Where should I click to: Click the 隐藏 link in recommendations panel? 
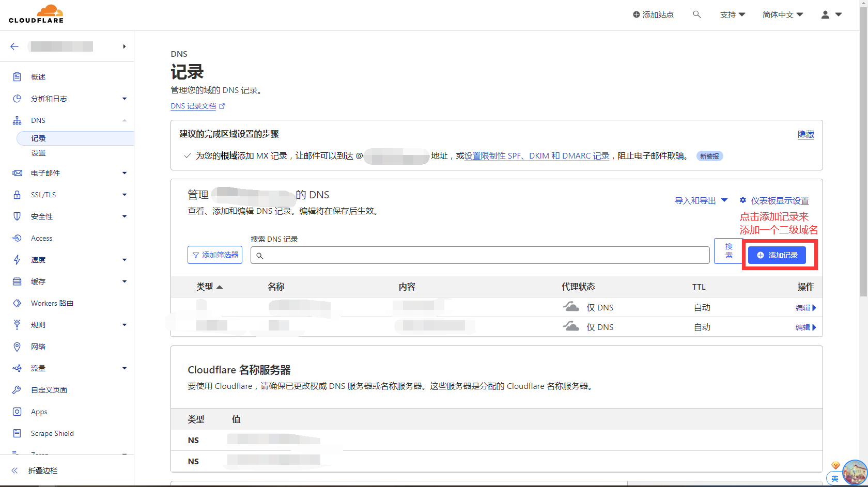click(806, 134)
